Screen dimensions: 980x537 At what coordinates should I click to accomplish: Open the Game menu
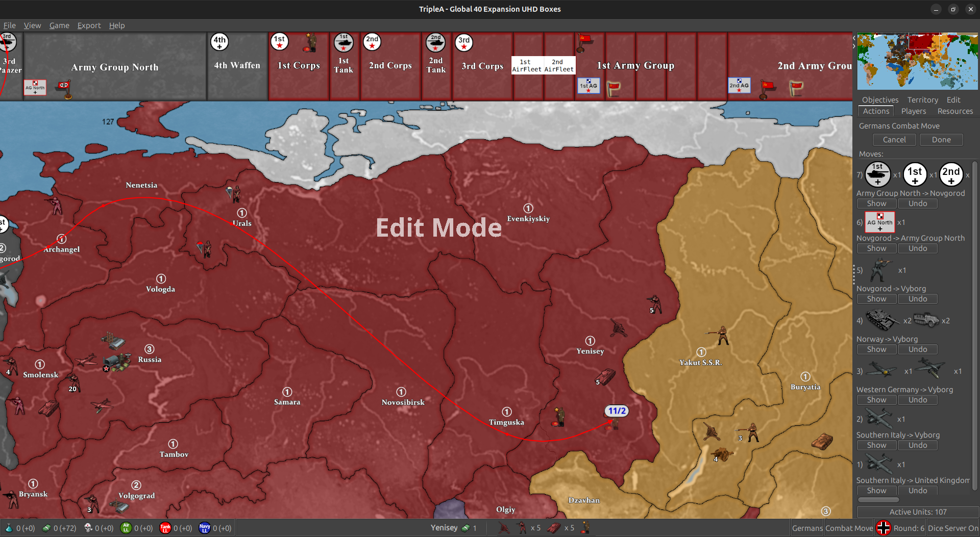tap(59, 25)
